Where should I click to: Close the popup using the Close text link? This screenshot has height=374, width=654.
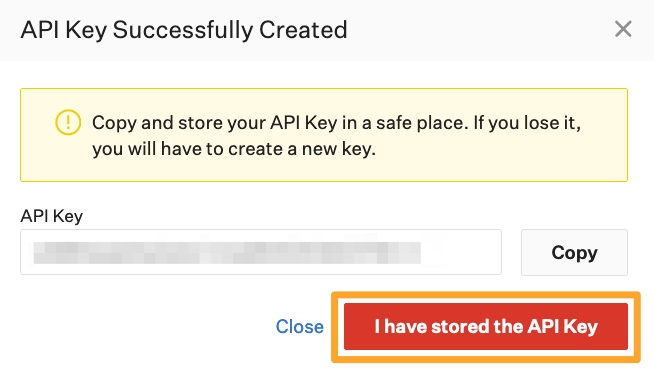tap(299, 326)
